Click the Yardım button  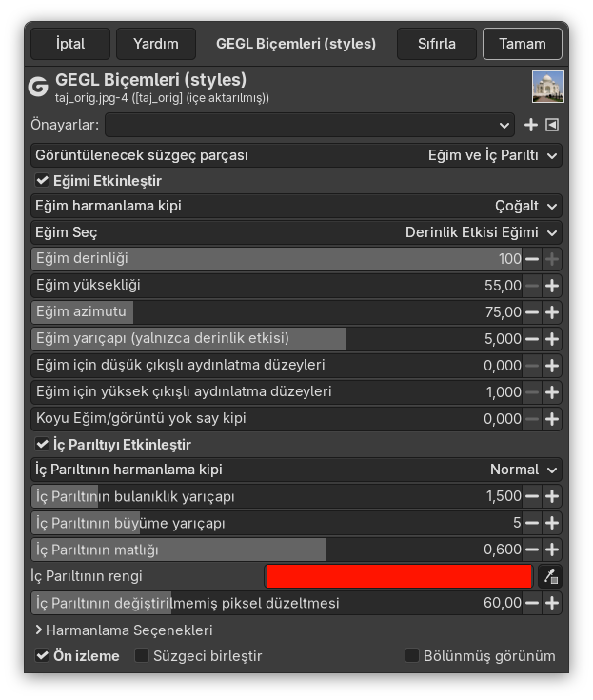coord(156,44)
